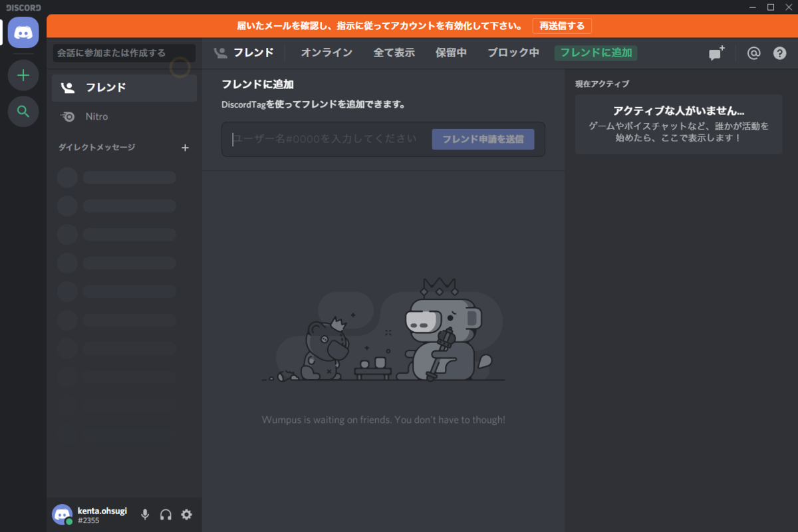Click the green plus add server icon
Viewport: 798px width, 532px height.
point(23,75)
